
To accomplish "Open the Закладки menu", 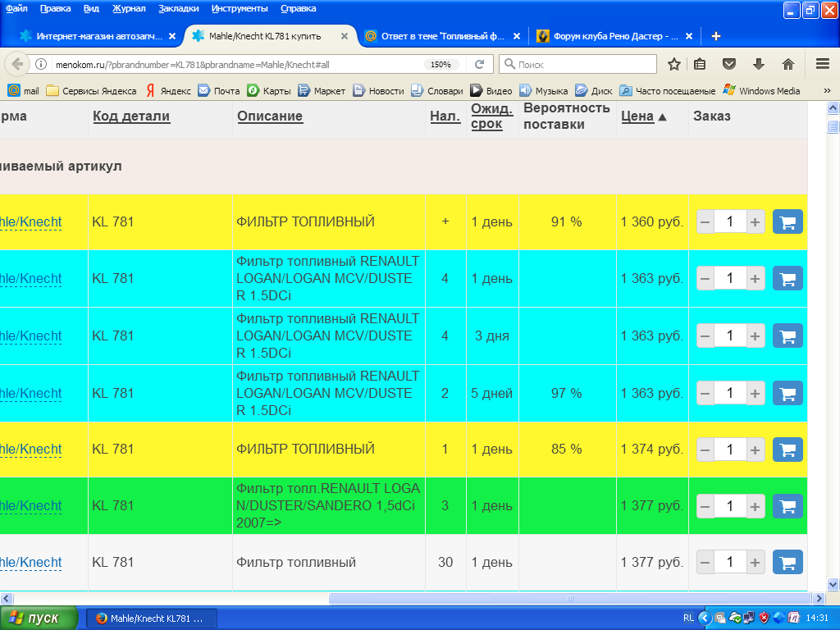I will 178,8.
